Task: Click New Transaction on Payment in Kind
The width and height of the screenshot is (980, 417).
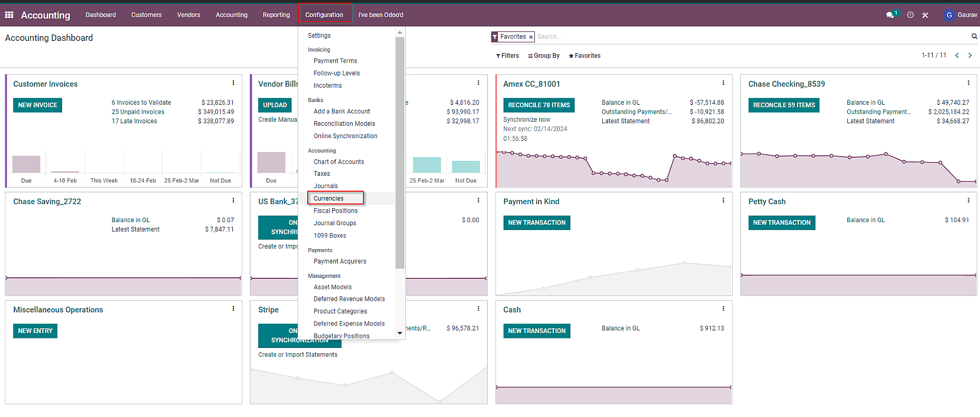Action: click(x=537, y=223)
